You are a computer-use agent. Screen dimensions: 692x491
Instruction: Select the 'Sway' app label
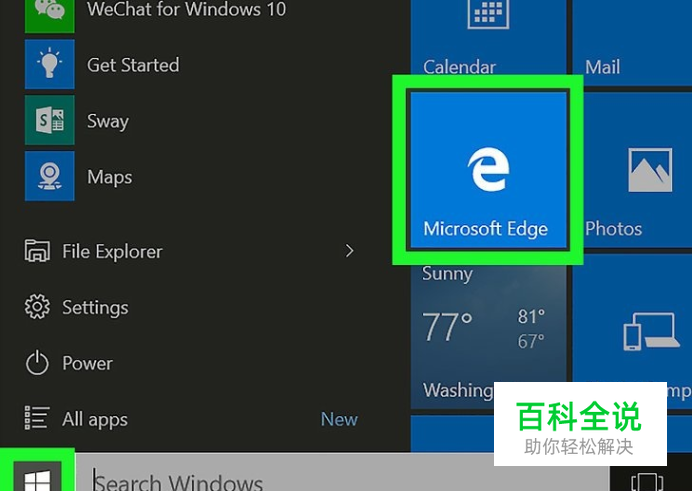pyautogui.click(x=108, y=121)
